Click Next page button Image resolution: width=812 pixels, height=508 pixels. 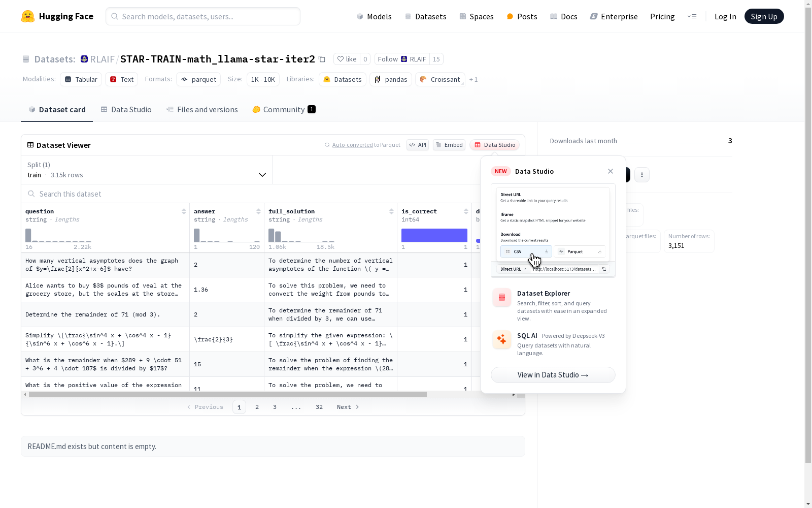coord(348,407)
